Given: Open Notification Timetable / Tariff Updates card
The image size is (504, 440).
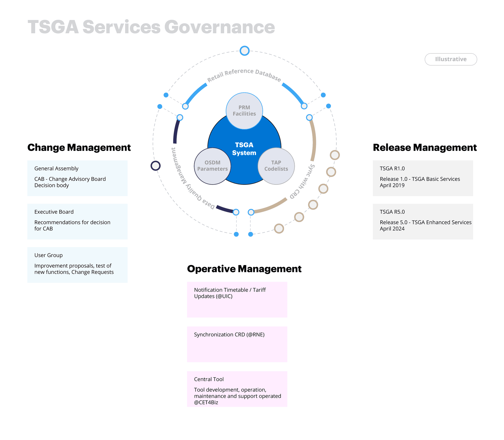Looking at the screenshot, I should click(237, 300).
